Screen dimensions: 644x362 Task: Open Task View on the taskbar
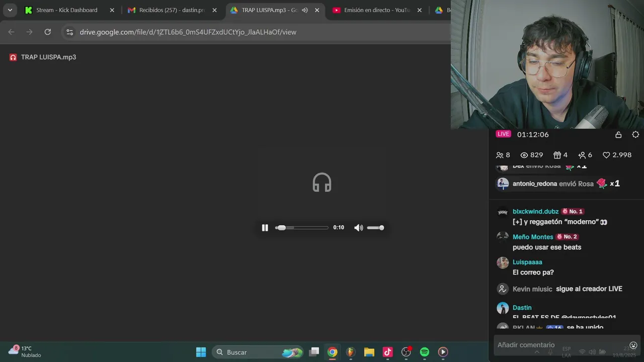pos(314,352)
